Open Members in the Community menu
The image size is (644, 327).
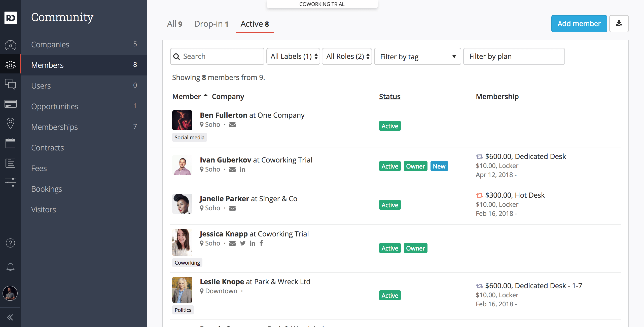pos(84,65)
